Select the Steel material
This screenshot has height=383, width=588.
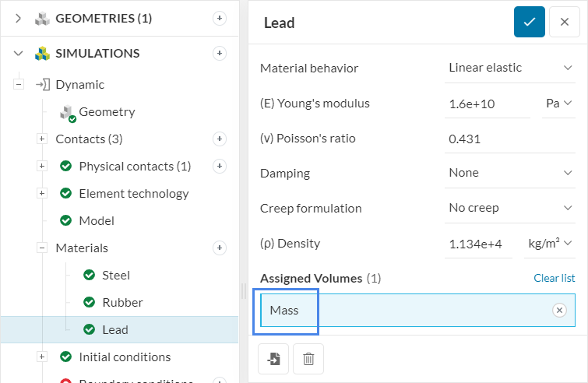[115, 276]
